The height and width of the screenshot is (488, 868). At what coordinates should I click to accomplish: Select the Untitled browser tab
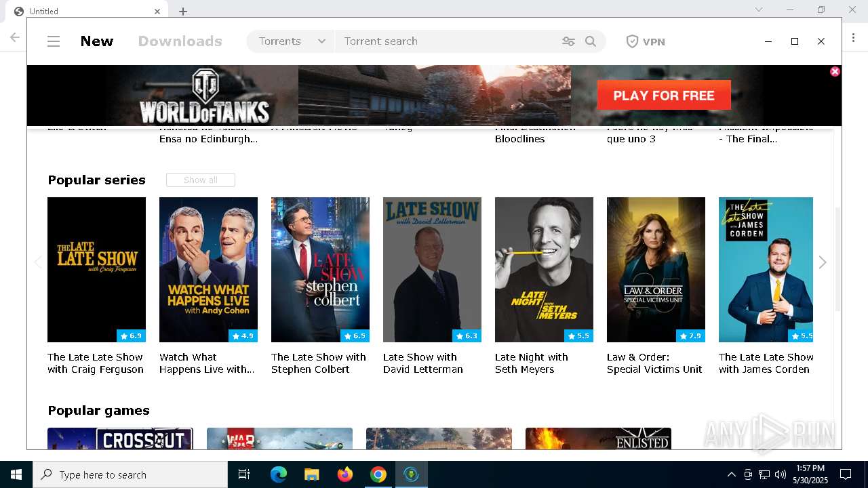click(x=88, y=11)
